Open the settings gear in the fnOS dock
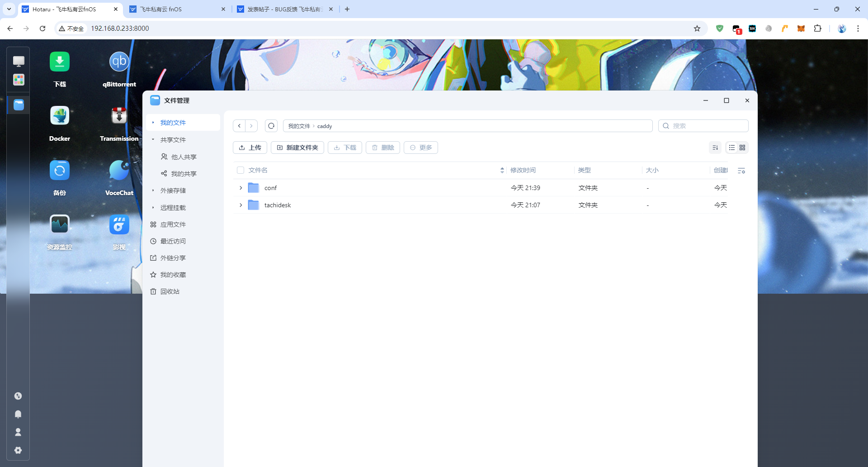 [x=18, y=450]
